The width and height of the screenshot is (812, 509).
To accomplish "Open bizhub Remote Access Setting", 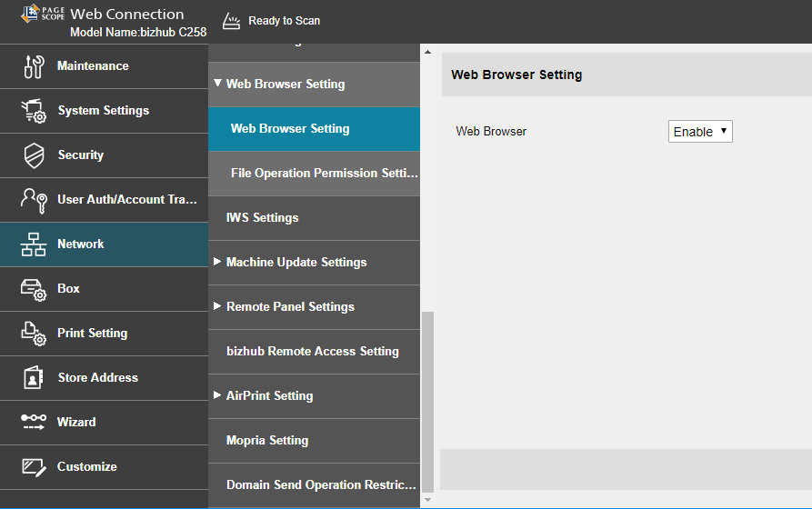I will [312, 352].
